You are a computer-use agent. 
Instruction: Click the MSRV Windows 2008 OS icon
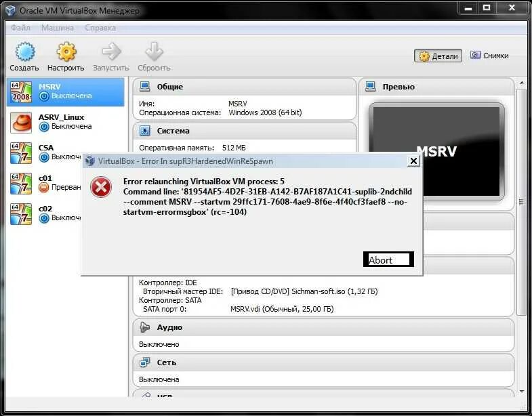point(21,92)
